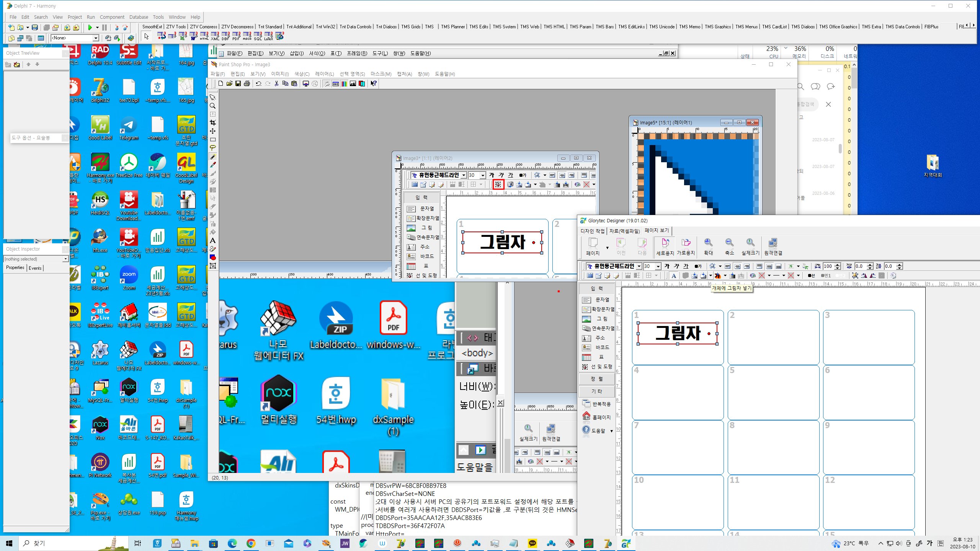
Task: Click the Delphi Pause icon
Action: [x=105, y=28]
